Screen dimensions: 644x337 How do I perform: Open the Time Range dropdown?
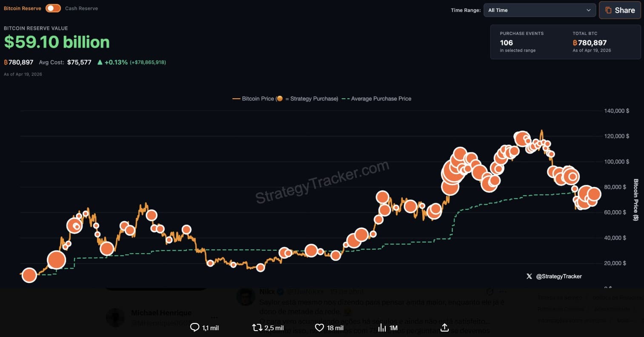click(x=539, y=10)
